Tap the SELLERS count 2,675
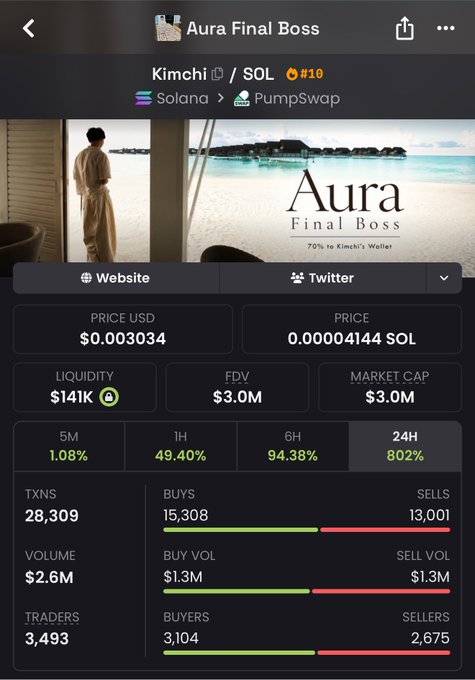This screenshot has height=680, width=475. (x=430, y=638)
